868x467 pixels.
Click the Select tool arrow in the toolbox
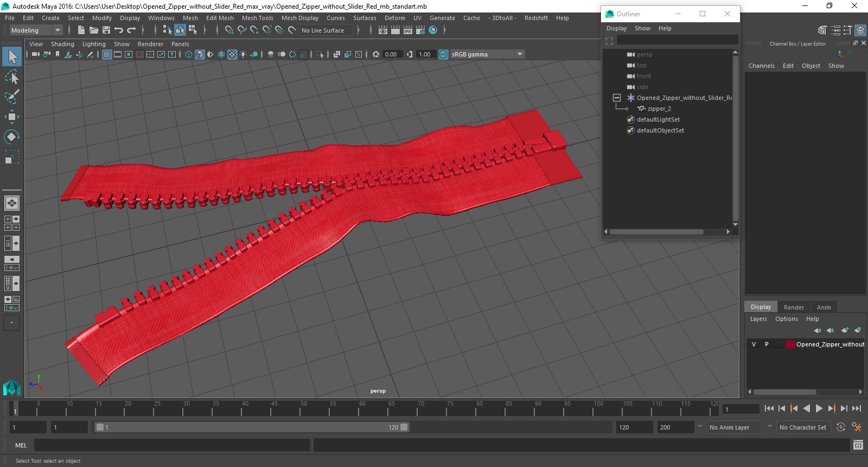click(x=11, y=56)
